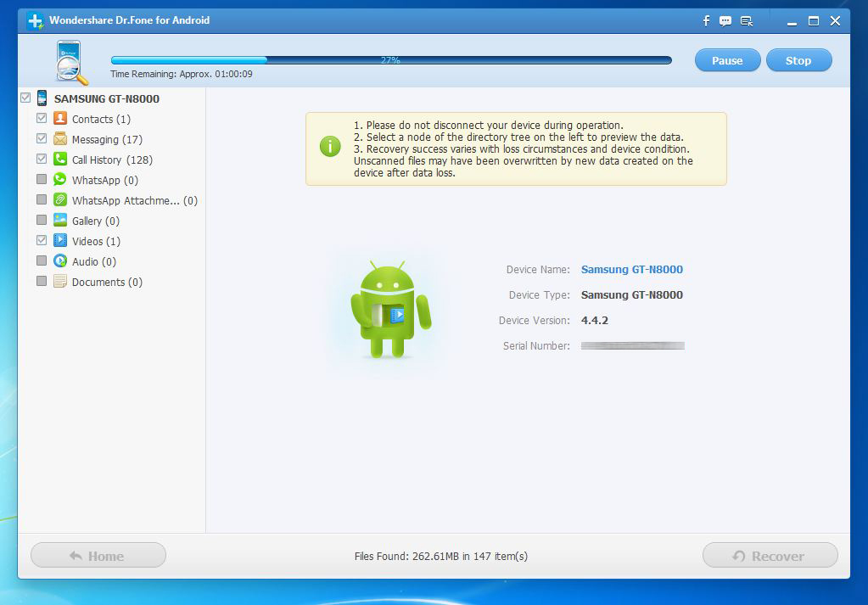Close the Dr.Fone window
The height and width of the screenshot is (605, 868).
pyautogui.click(x=836, y=21)
